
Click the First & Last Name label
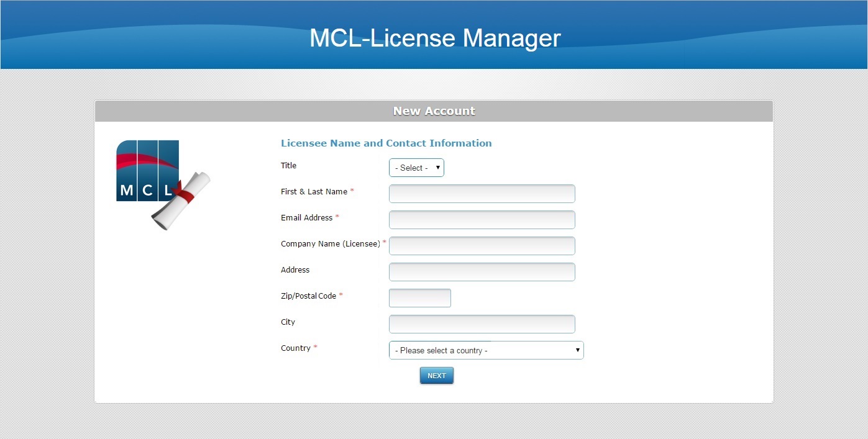[314, 192]
